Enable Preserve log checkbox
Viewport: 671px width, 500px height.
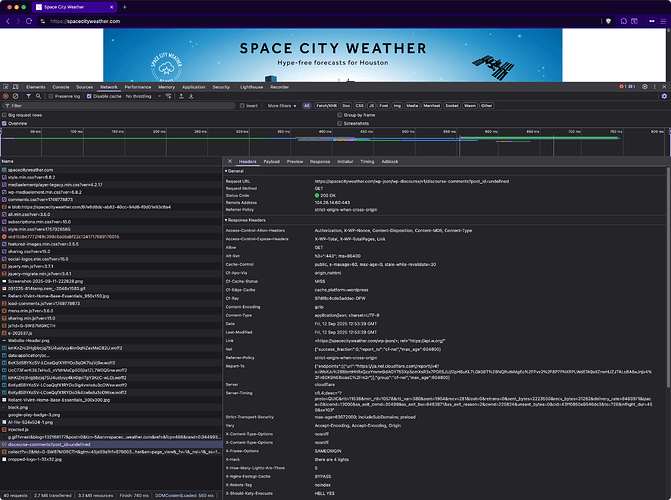pos(50,96)
